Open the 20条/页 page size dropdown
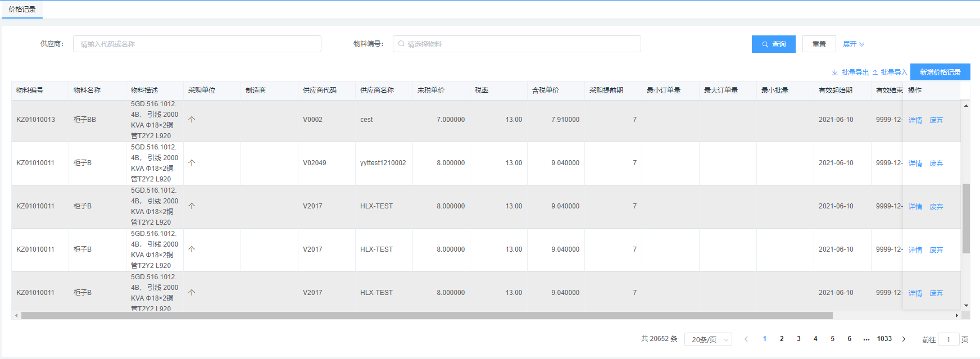This screenshot has width=980, height=359. [708, 339]
